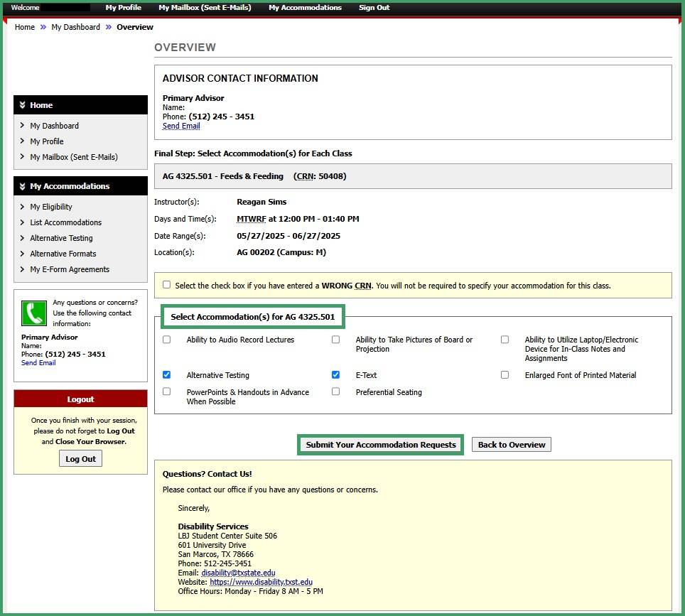Click the AG 4325.501 - Feeds & Feeding heading
Viewport: 685px width, 616px height.
coord(223,176)
